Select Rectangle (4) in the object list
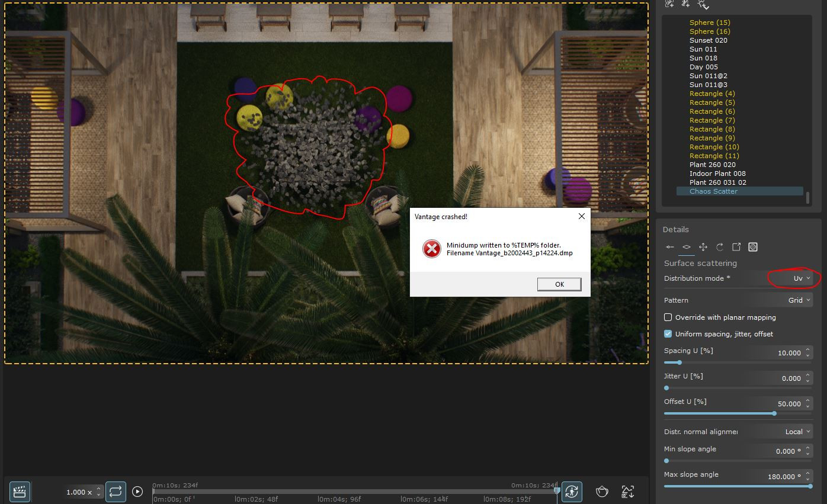Image resolution: width=827 pixels, height=504 pixels. (712, 94)
